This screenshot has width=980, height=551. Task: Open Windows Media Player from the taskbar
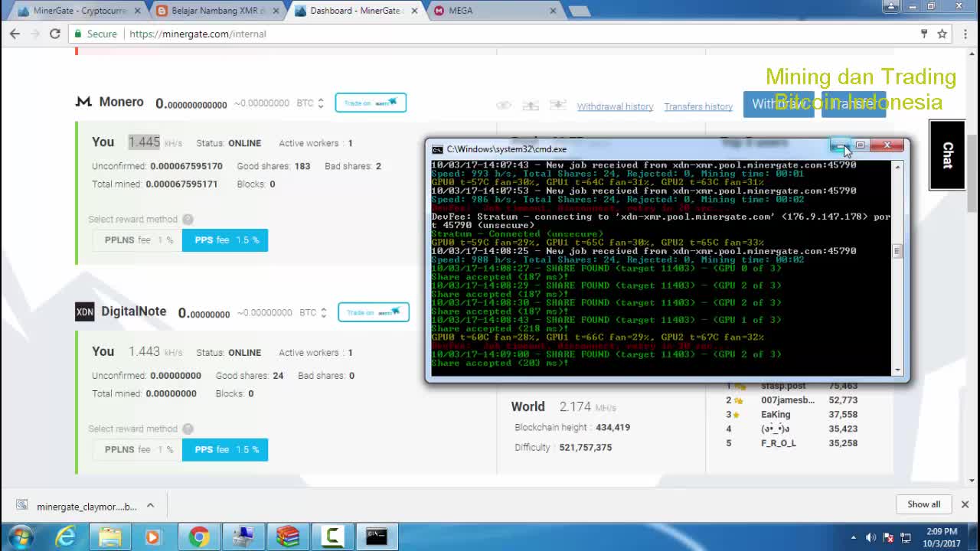[x=152, y=536]
